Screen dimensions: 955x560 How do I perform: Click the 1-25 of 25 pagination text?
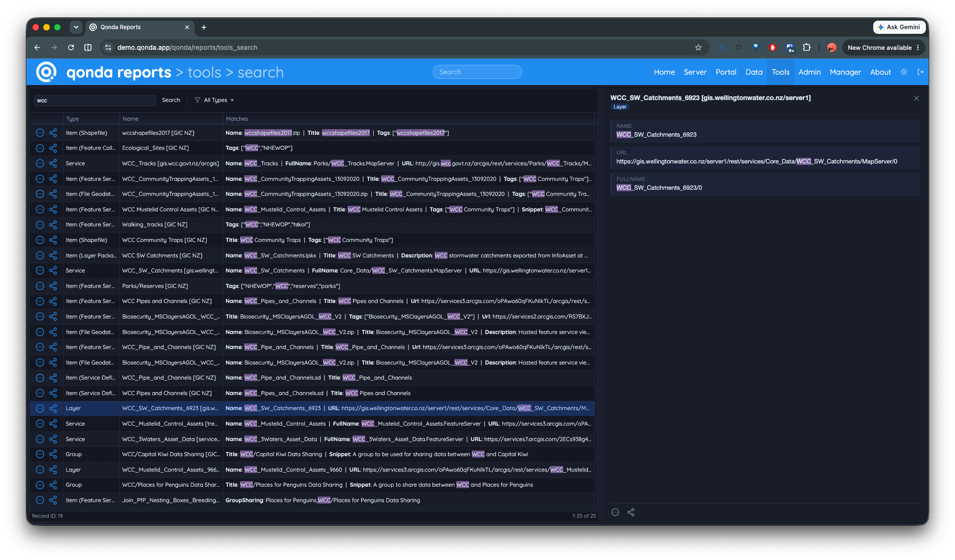[x=584, y=516]
